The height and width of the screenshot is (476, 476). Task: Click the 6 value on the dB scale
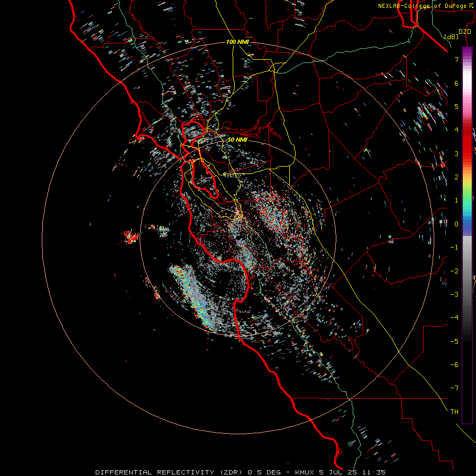456,83
